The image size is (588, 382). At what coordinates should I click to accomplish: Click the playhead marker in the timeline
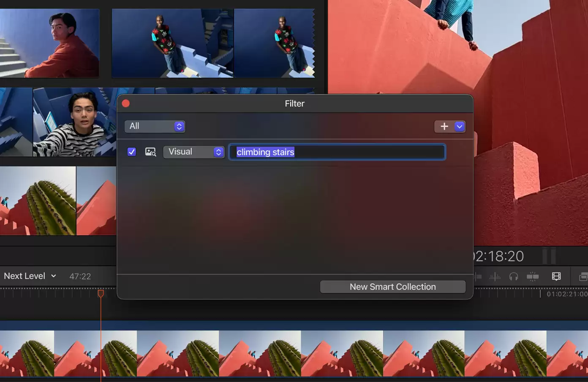(101, 293)
